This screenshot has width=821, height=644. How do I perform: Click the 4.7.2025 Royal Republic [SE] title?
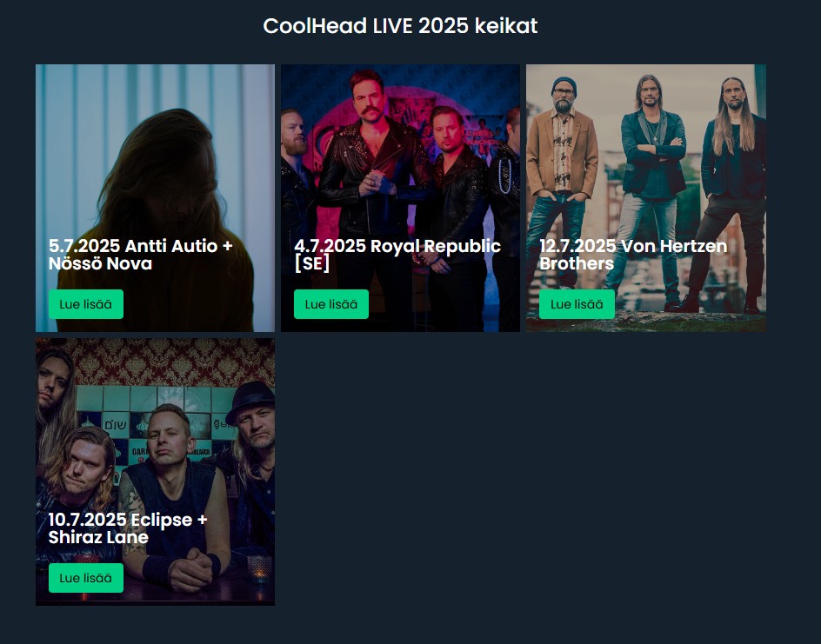click(x=397, y=255)
